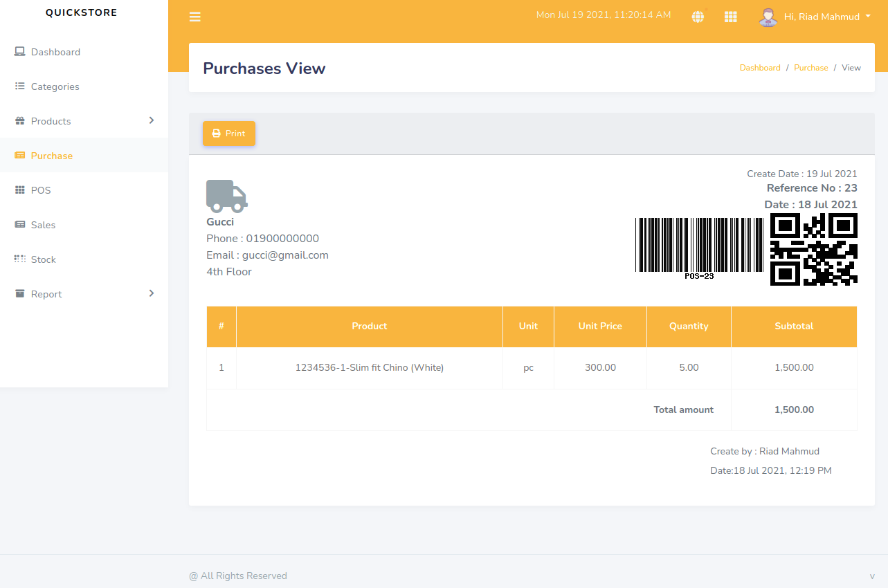The height and width of the screenshot is (588, 888).
Task: Click 'Email : gucci@gmail.com'
Action: (x=267, y=255)
